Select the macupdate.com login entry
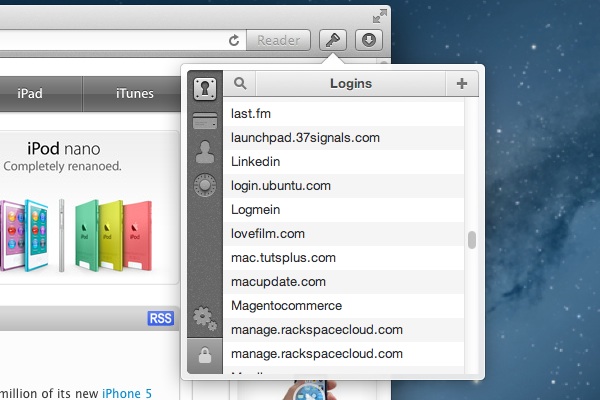Viewport: 600px width, 400px height. (344, 282)
